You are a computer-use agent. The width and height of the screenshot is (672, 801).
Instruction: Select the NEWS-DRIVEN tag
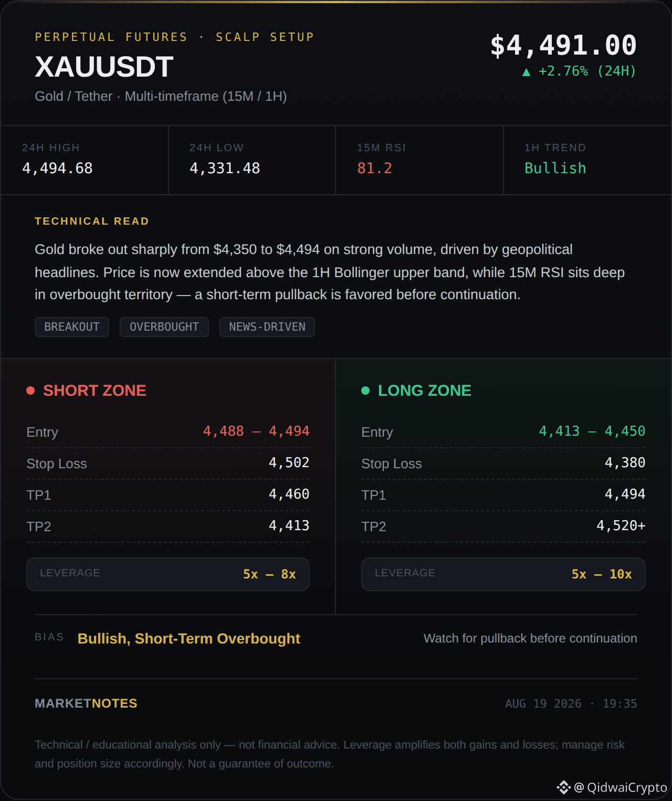click(267, 327)
